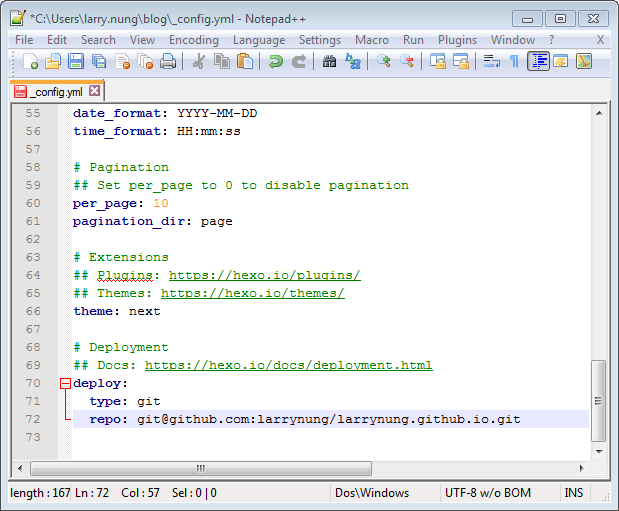Click the INS insert mode indicator
The width and height of the screenshot is (619, 511).
tap(575, 493)
